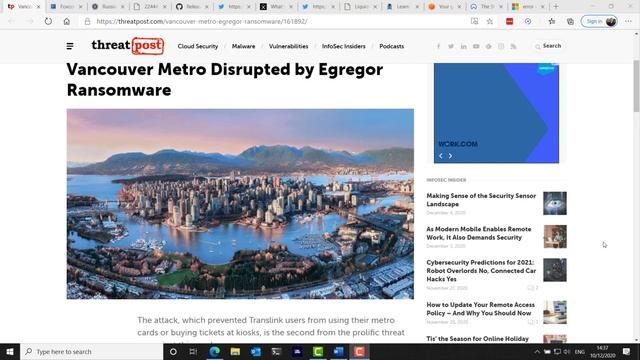This screenshot has width=640, height=360.
Task: Switch to the GitHub browser tab
Action: 191,7
